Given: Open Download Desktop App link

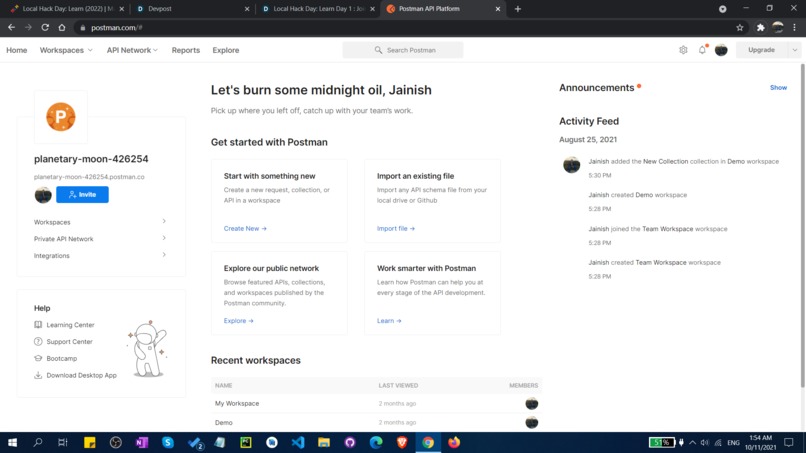Looking at the screenshot, I should pyautogui.click(x=81, y=375).
